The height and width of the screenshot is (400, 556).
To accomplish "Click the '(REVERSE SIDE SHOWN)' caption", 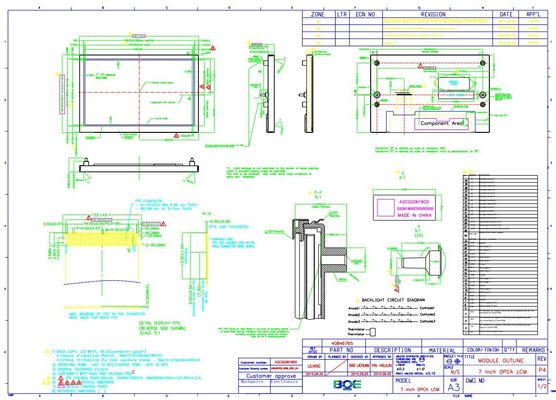I will (162, 328).
